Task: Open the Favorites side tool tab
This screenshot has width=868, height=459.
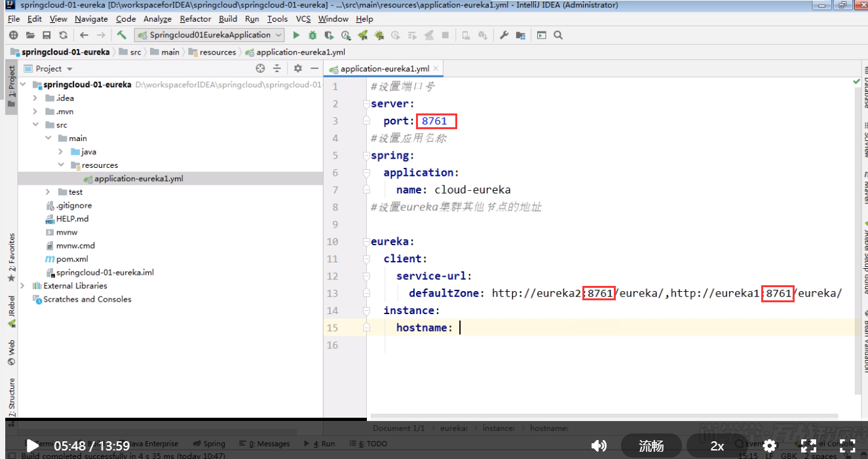Action: click(x=11, y=258)
